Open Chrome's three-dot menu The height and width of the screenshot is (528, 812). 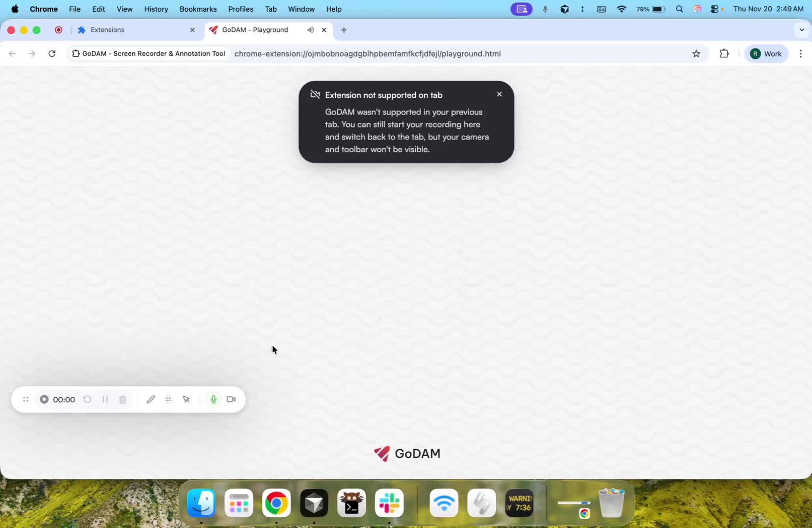coord(801,54)
